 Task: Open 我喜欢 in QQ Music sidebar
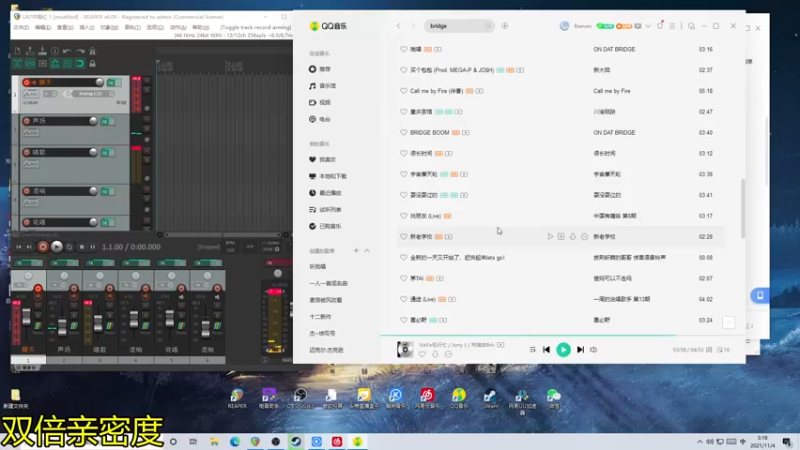(322, 160)
